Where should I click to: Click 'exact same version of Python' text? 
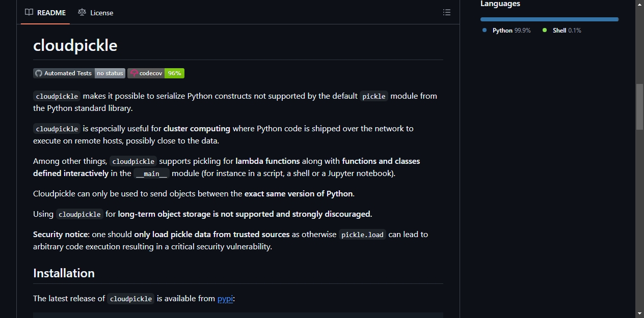[x=299, y=194]
